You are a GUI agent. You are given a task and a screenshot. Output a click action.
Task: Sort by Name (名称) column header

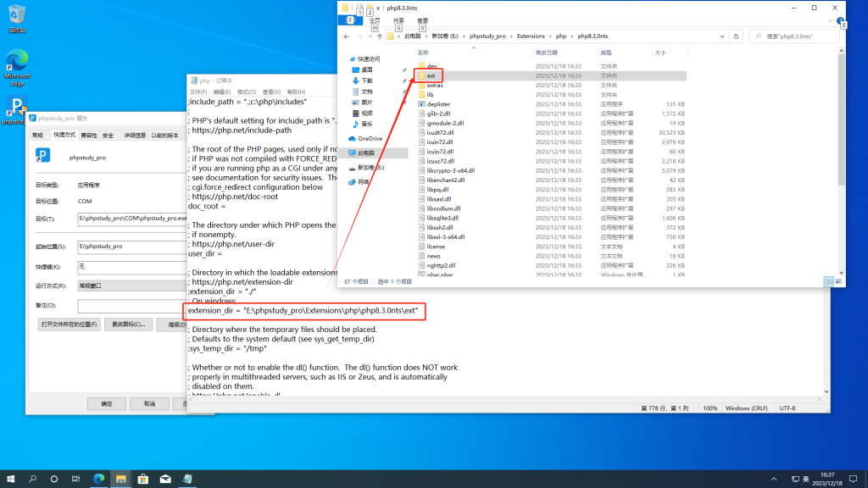coord(423,53)
